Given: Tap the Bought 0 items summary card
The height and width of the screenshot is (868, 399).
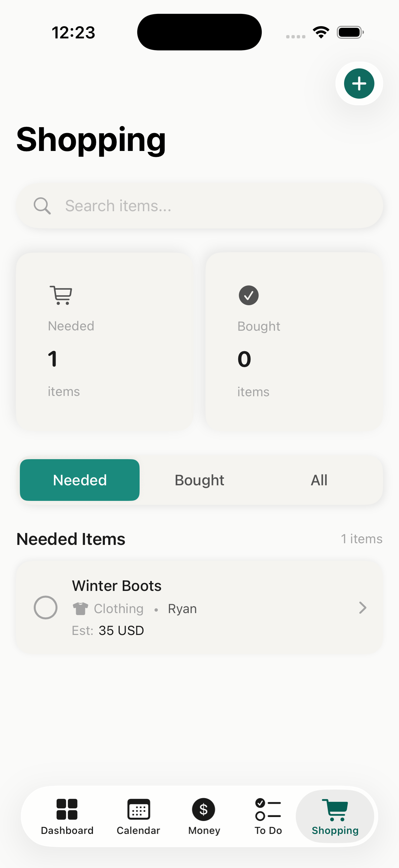Looking at the screenshot, I should (294, 341).
